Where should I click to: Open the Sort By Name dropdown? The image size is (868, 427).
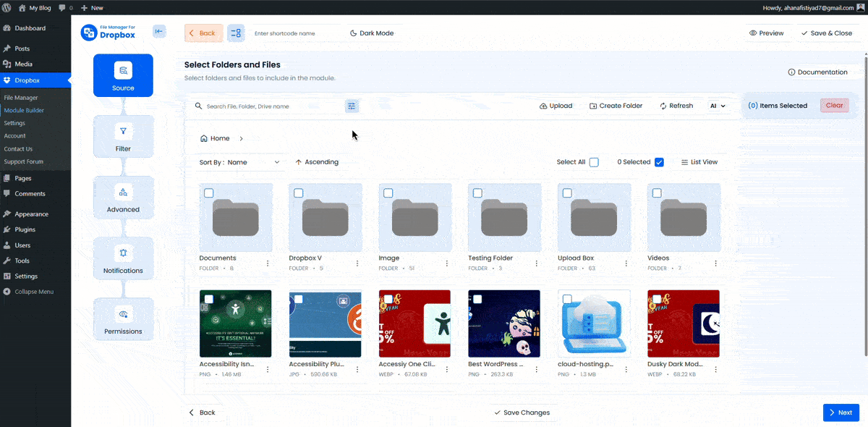pyautogui.click(x=239, y=162)
